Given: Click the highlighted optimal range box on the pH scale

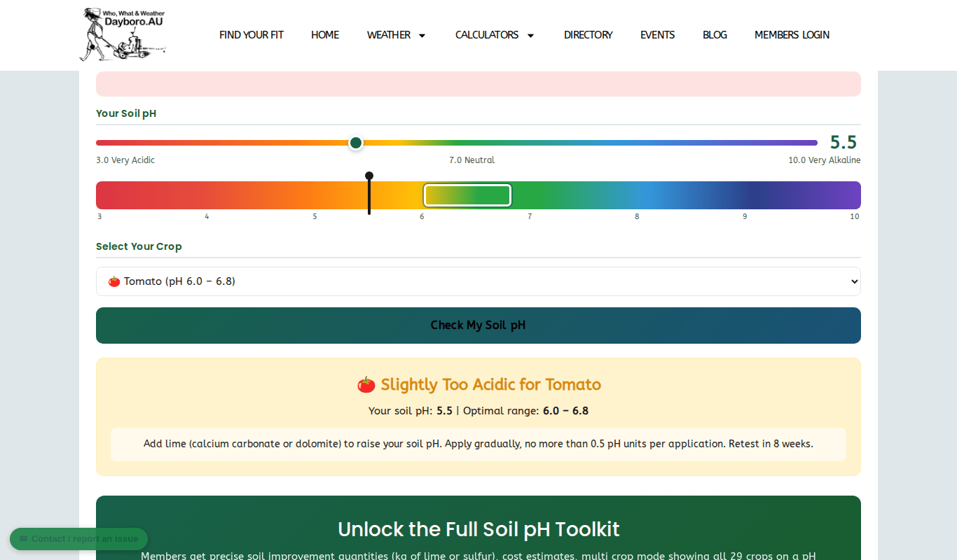Looking at the screenshot, I should (467, 195).
